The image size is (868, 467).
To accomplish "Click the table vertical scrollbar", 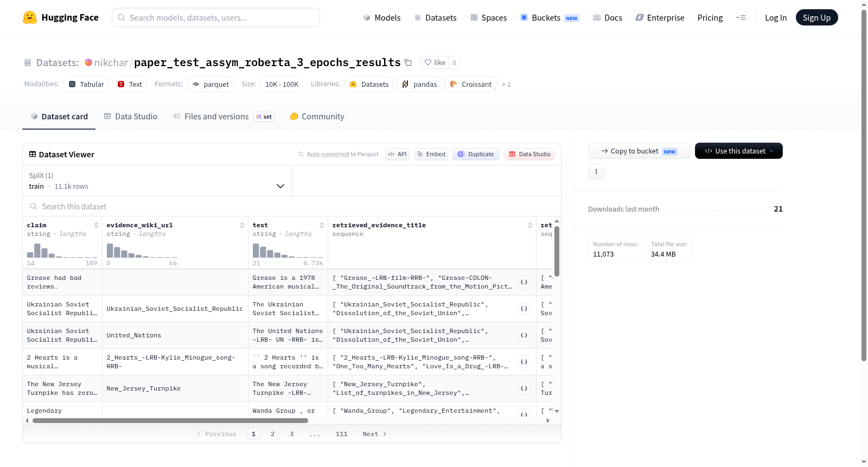I will click(x=557, y=251).
